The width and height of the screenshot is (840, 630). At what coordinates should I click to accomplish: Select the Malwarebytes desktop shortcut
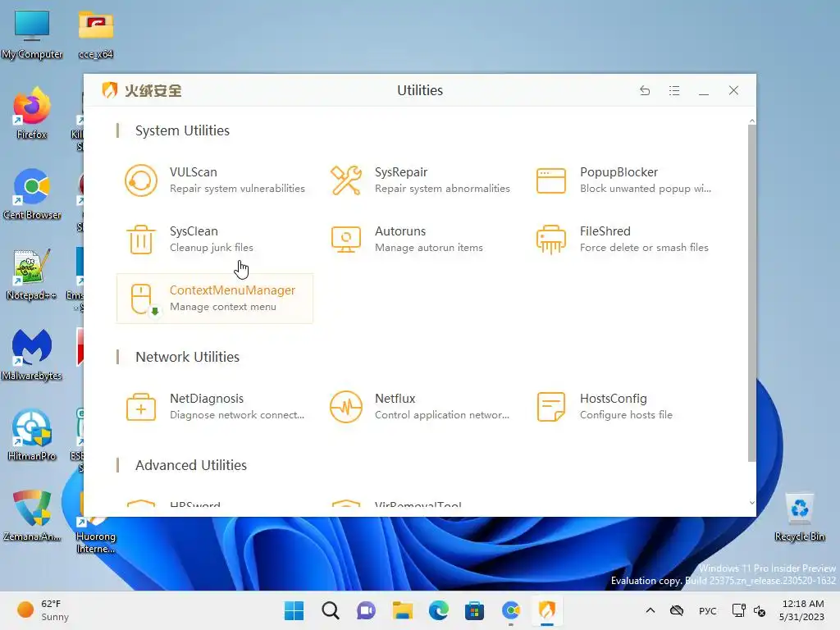[32, 354]
